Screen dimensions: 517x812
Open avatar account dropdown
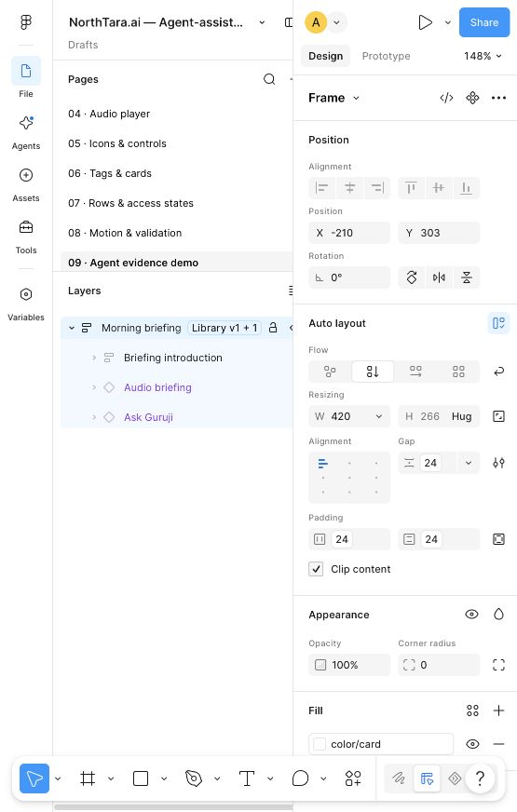click(x=336, y=22)
